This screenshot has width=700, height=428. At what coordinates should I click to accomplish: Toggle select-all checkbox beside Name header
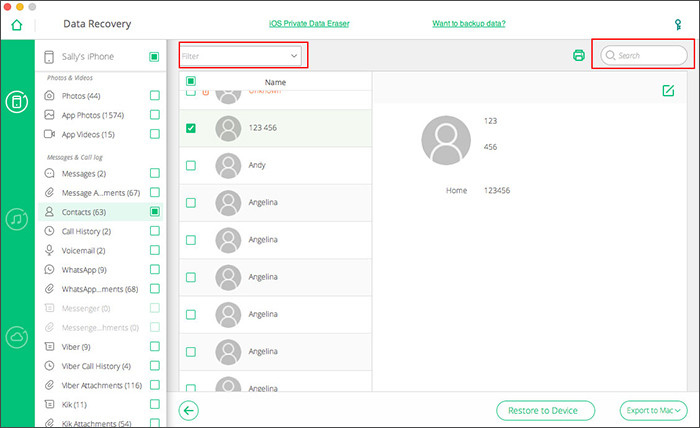[x=191, y=82]
